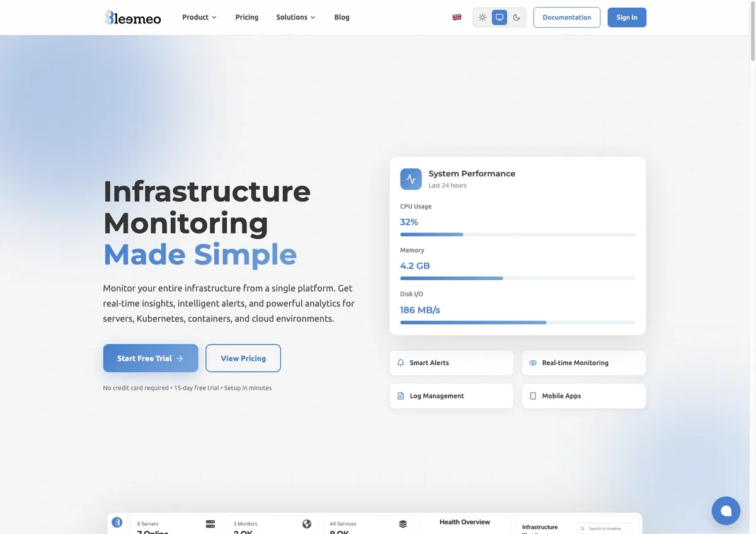Open the chat support bubble

click(x=726, y=511)
